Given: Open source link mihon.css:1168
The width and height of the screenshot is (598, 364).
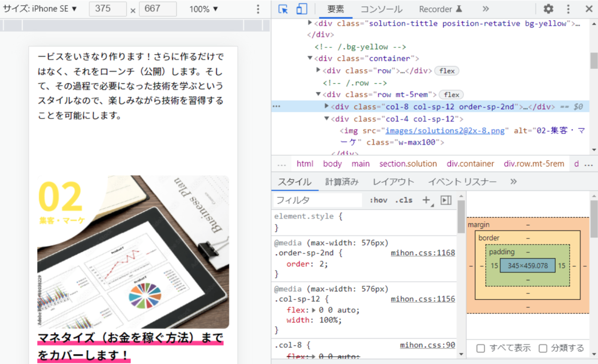Looking at the screenshot, I should point(423,253).
